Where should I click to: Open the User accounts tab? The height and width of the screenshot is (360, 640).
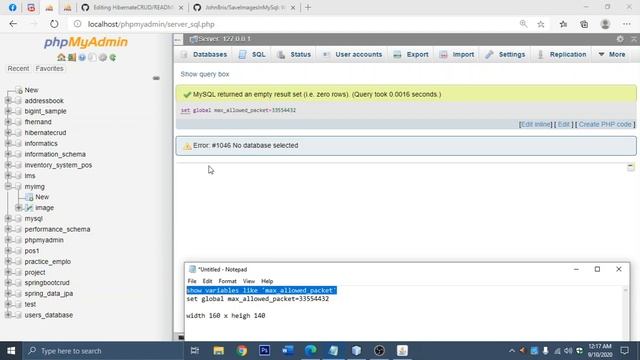click(x=352, y=54)
